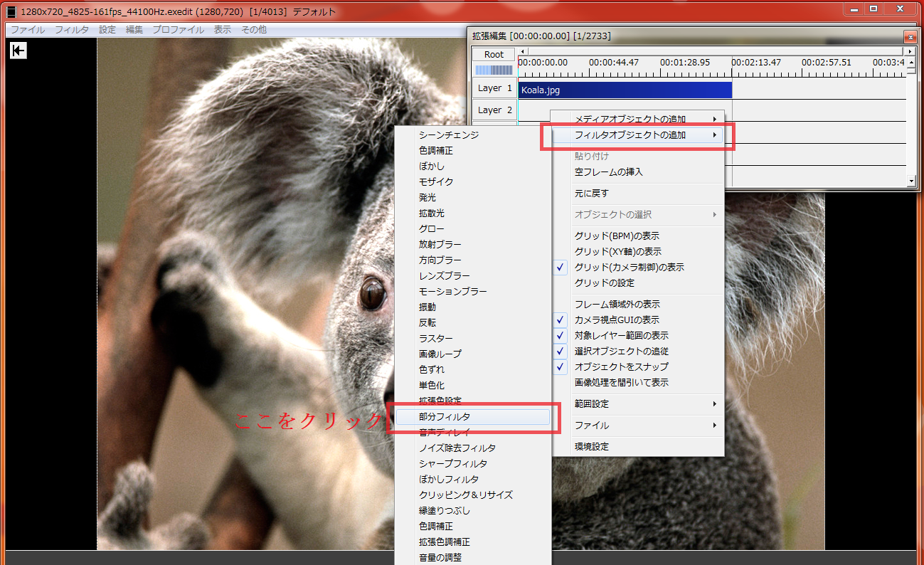Select シーンチェンジ filter
This screenshot has height=565, width=924.
pyautogui.click(x=473, y=134)
